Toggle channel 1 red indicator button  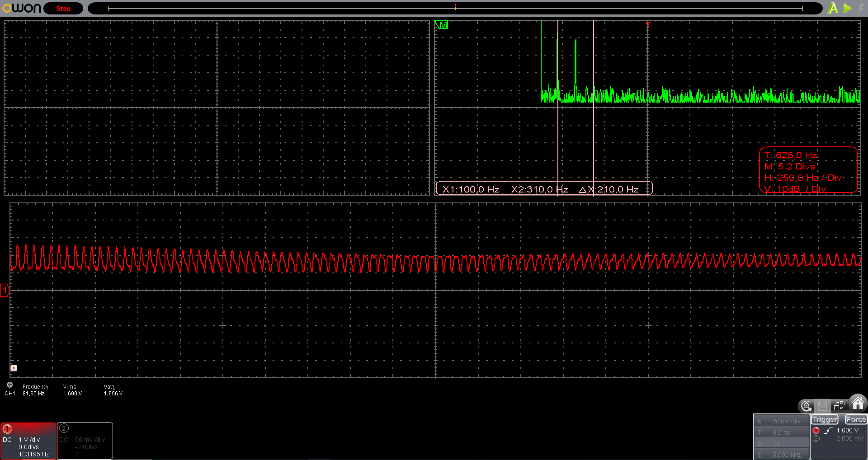tap(8, 429)
